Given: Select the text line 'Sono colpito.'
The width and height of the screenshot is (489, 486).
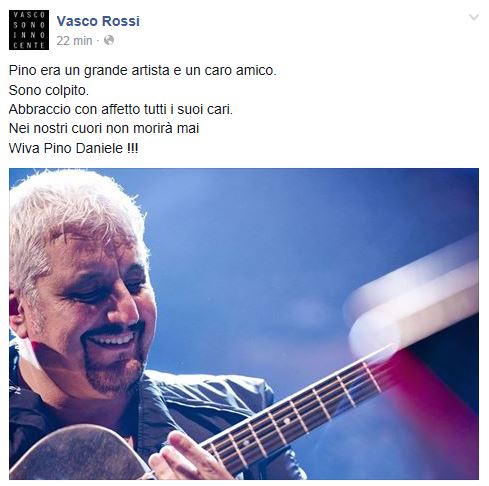Looking at the screenshot, I should 49,90.
